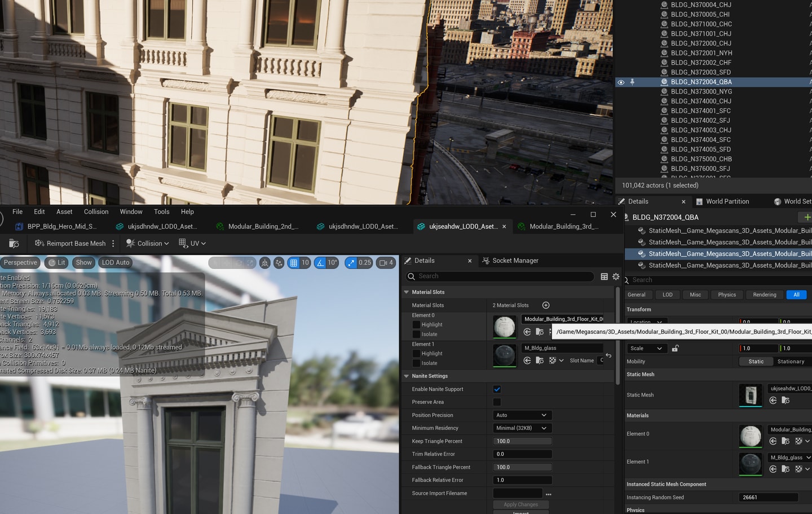Open the Asset menu
Viewport: 812px width, 514px height.
click(x=64, y=212)
